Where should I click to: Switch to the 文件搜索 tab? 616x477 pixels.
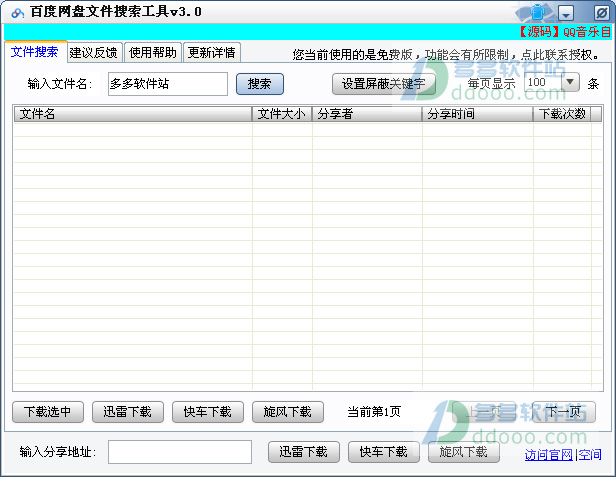coord(35,52)
